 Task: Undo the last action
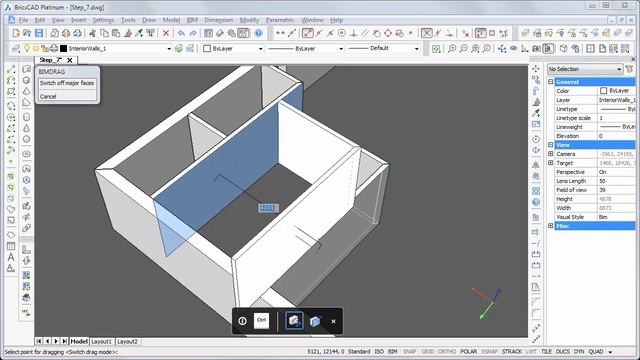(x=181, y=33)
